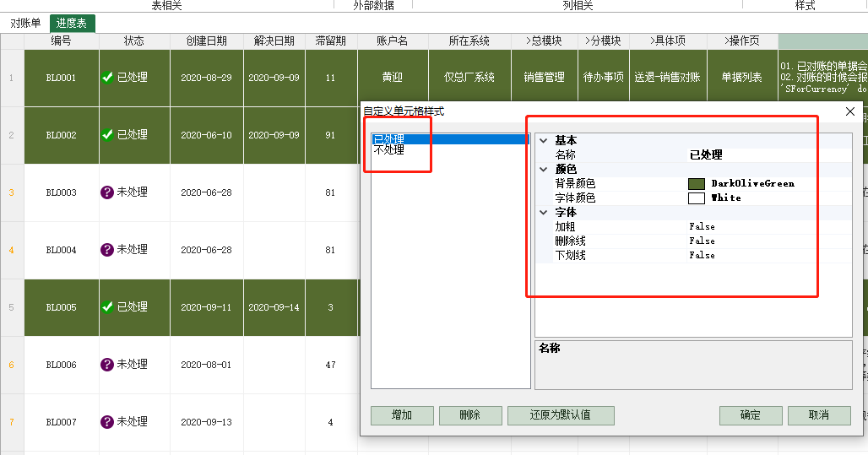This screenshot has height=455, width=868.
Task: Switch to the 对账单 sheet tab
Action: coord(25,24)
